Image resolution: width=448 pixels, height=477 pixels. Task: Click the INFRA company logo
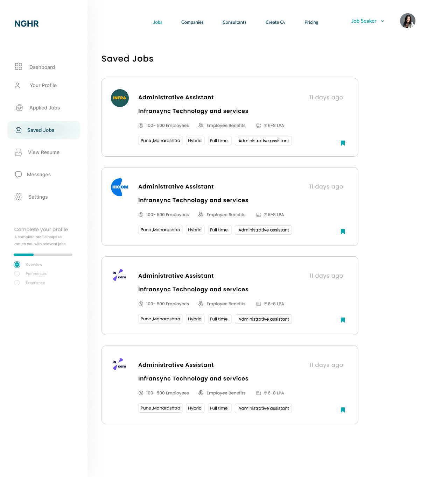tap(120, 98)
